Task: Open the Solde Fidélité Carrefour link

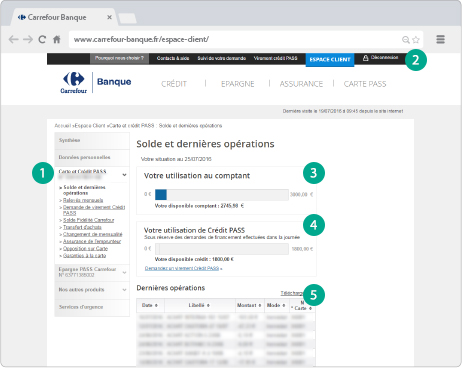Action: (x=89, y=220)
